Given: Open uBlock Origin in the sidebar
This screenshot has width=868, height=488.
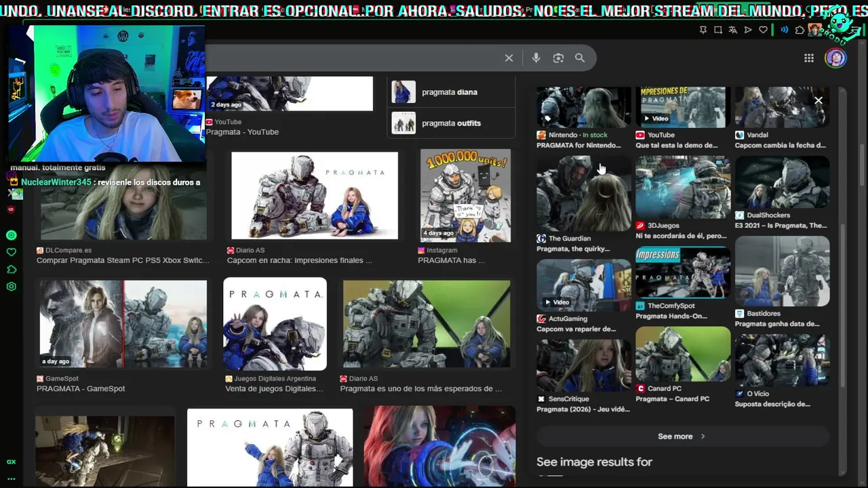Looking at the screenshot, I should click(x=11, y=209).
